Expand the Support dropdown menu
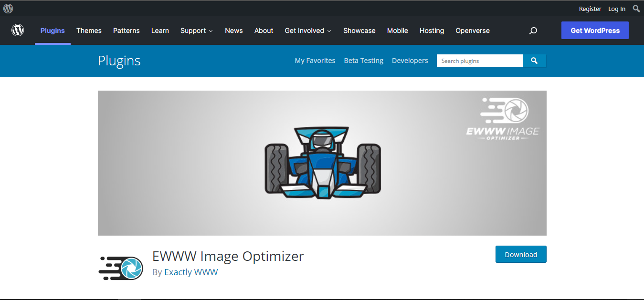The height and width of the screenshot is (300, 644). 197,31
